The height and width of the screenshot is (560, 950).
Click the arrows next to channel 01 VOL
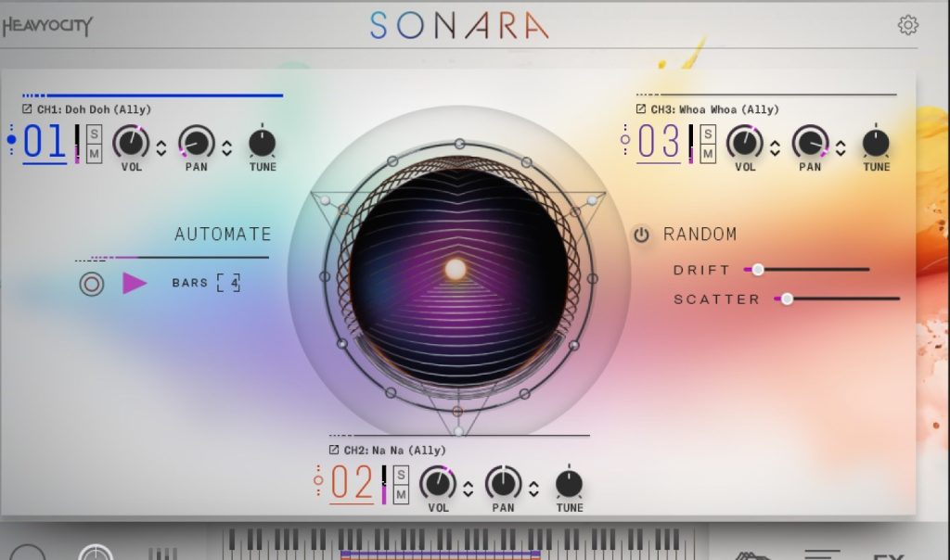click(x=161, y=147)
